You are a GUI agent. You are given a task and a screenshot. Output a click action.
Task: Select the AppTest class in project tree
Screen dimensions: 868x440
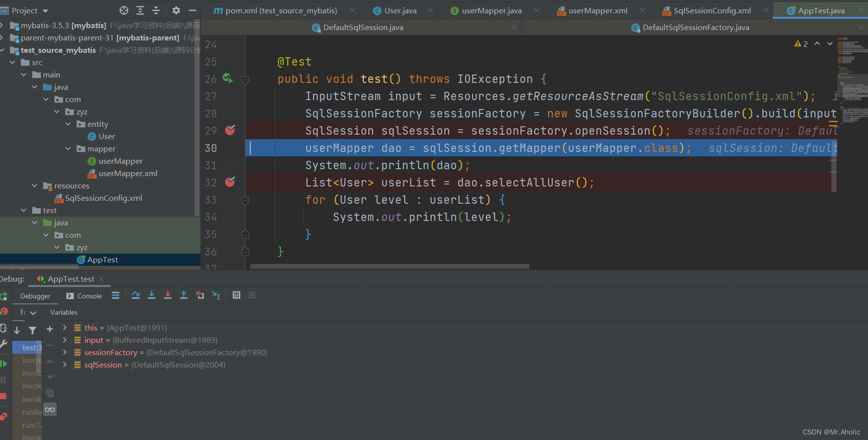(x=98, y=260)
